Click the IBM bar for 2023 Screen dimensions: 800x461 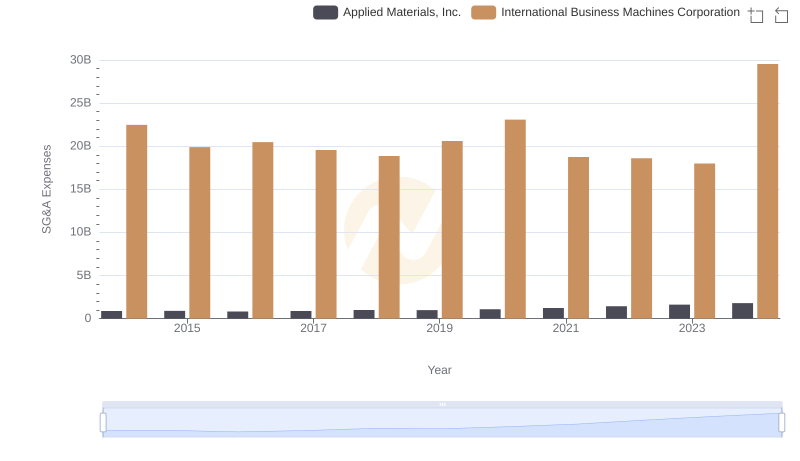point(705,241)
